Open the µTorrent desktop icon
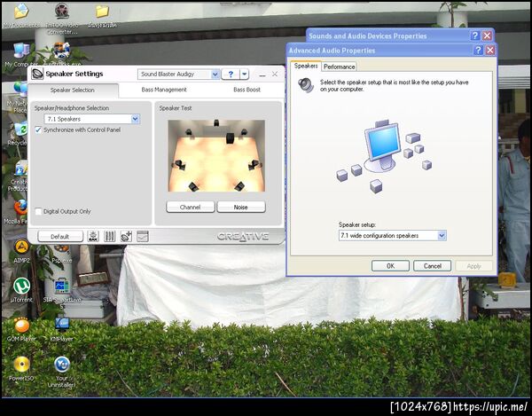The image size is (532, 416). (21, 290)
